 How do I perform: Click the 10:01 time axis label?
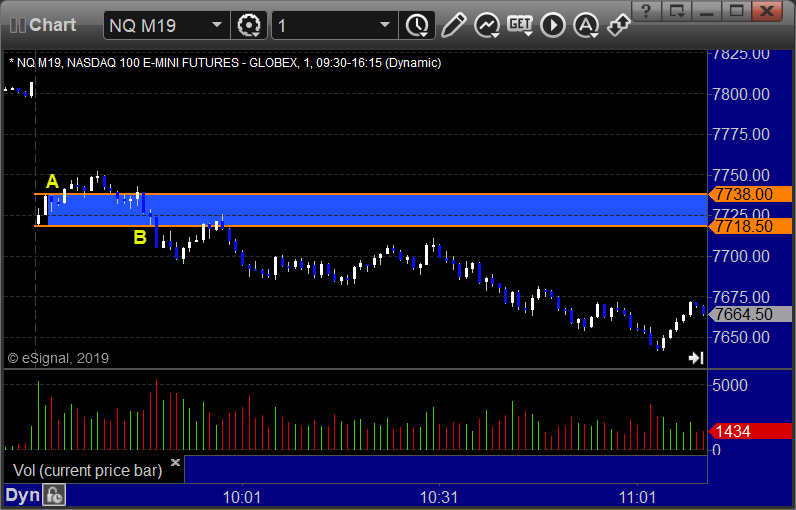click(242, 497)
